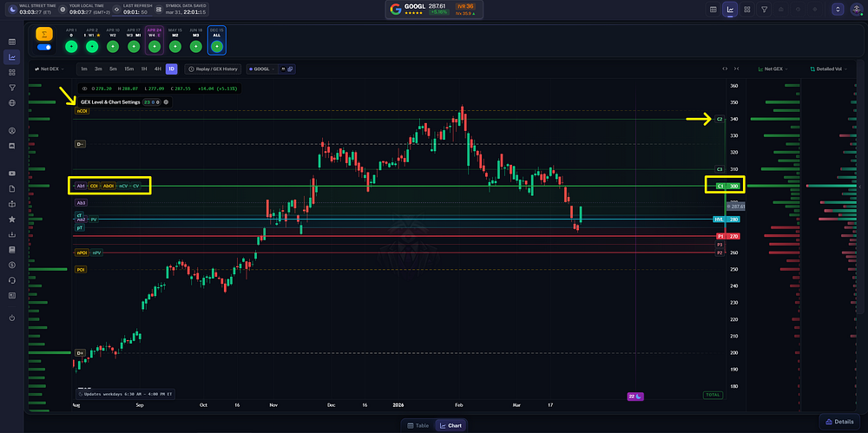Click the user avatar in top right
Image resolution: width=868 pixels, height=433 pixels.
point(857,10)
